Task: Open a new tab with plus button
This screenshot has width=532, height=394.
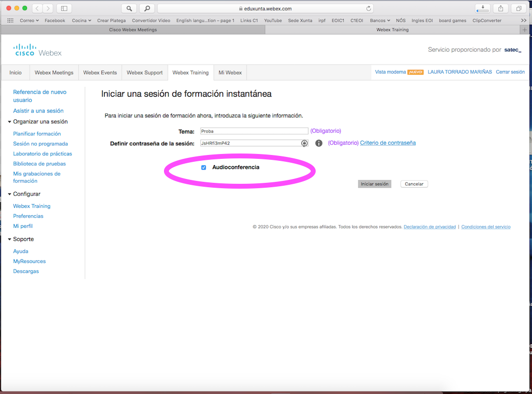Action: click(525, 30)
